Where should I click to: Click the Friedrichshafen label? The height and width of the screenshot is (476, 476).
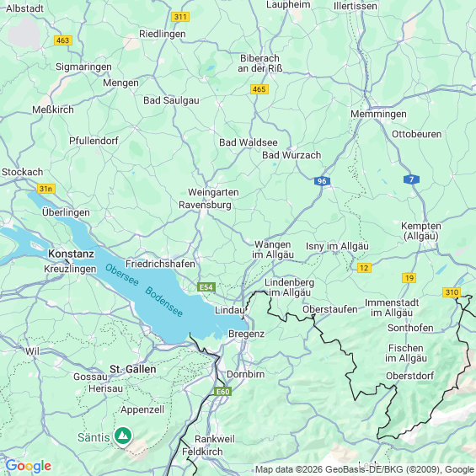(x=160, y=264)
